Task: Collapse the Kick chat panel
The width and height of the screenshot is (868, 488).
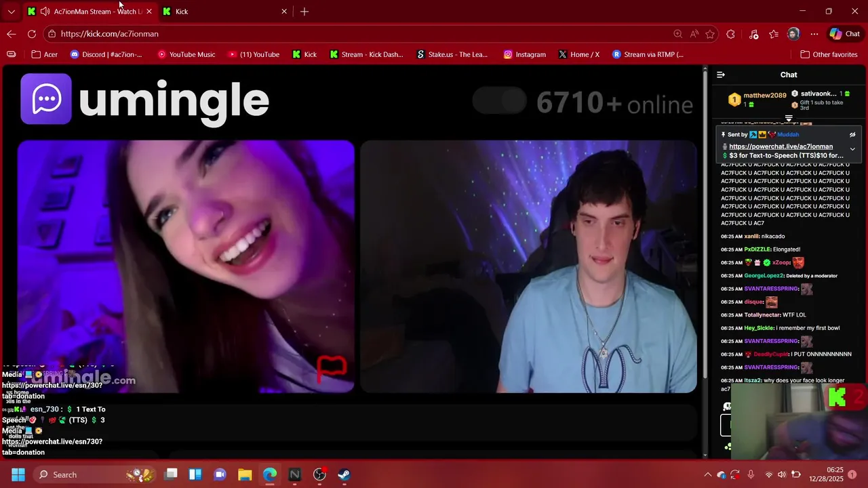Action: click(721, 75)
